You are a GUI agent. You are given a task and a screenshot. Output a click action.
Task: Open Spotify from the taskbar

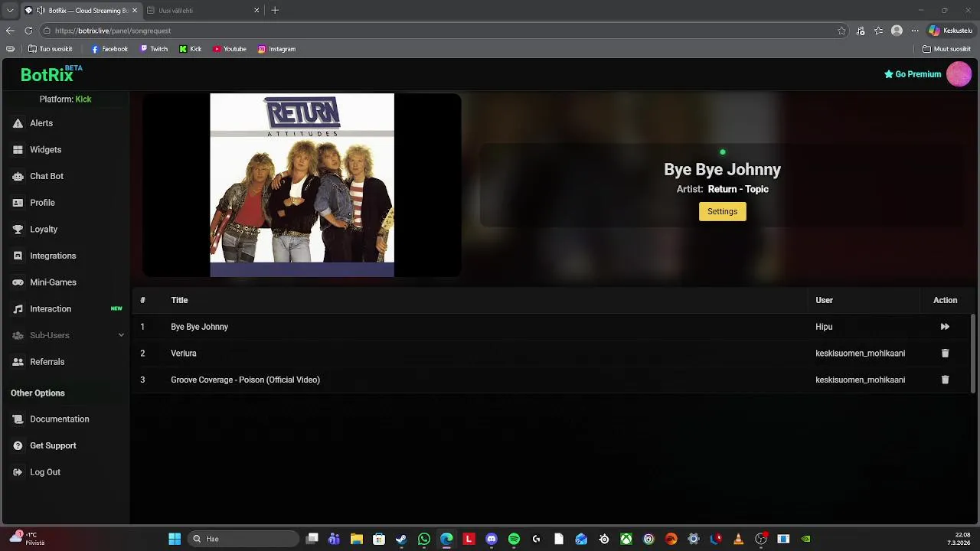[x=514, y=539]
